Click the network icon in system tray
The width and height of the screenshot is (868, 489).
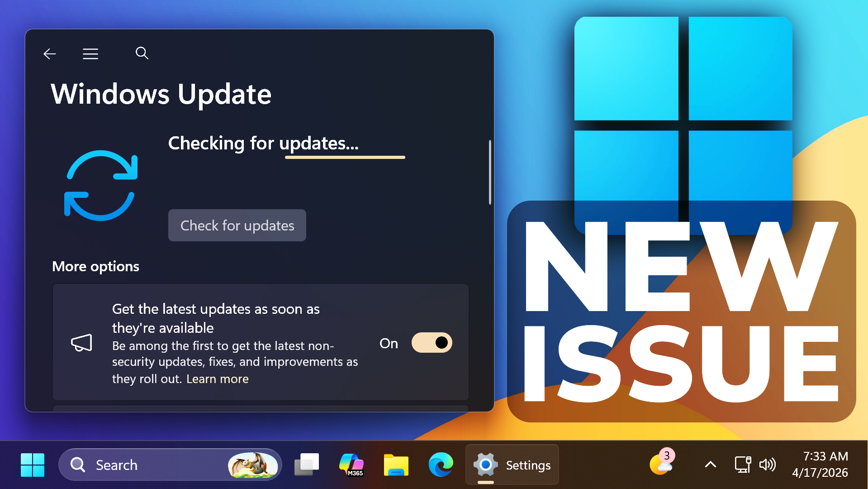tap(743, 465)
